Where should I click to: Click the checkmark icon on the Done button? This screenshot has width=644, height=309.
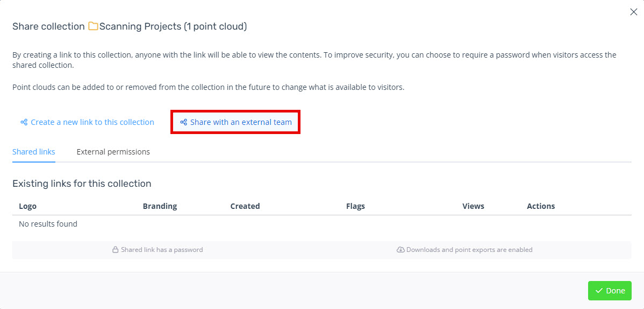(x=599, y=291)
